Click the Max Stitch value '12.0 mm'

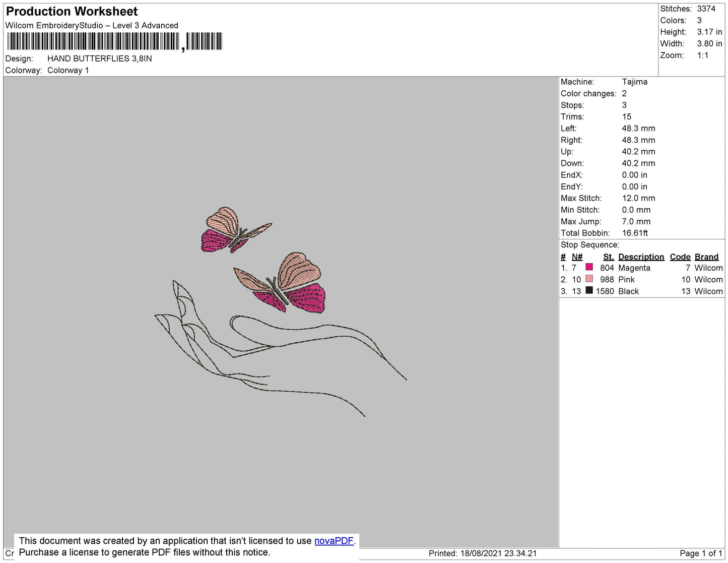pos(638,198)
